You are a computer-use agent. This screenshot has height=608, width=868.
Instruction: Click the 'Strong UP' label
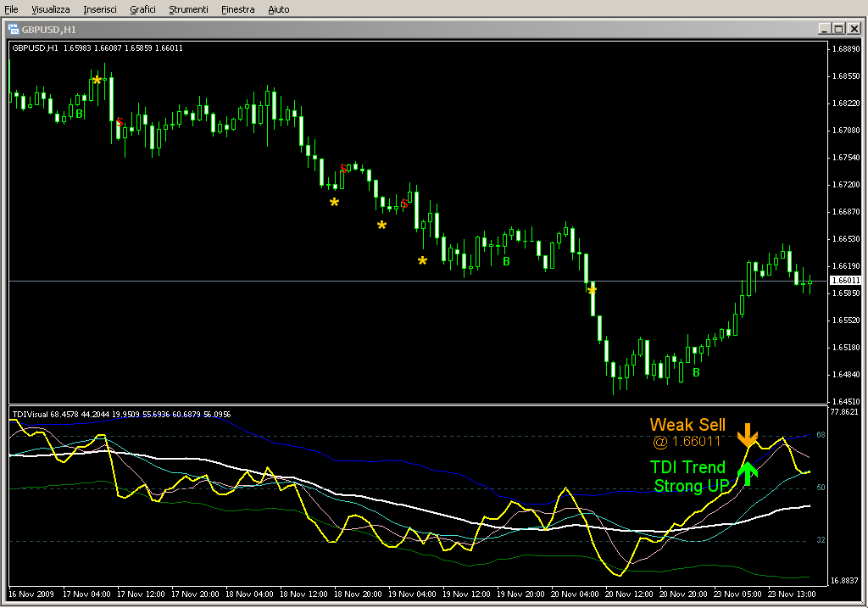pos(692,486)
